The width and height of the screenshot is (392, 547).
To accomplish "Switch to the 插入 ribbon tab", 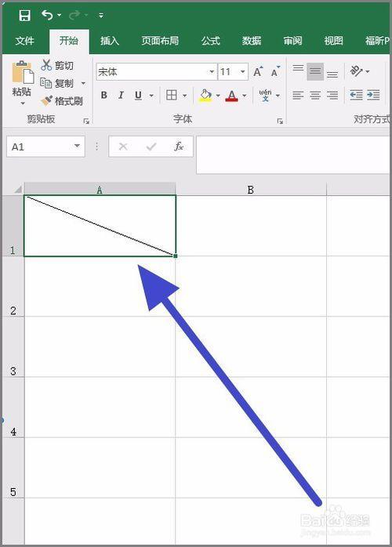I will [110, 41].
